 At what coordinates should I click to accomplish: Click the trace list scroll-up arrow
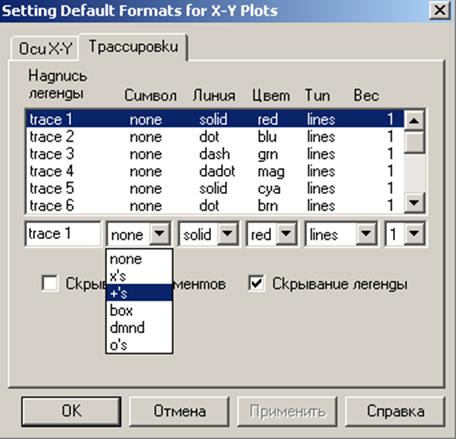(414, 120)
